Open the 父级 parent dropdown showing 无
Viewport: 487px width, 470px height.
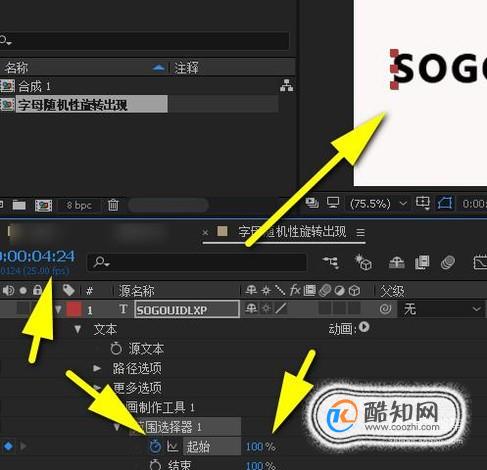pyautogui.click(x=442, y=309)
